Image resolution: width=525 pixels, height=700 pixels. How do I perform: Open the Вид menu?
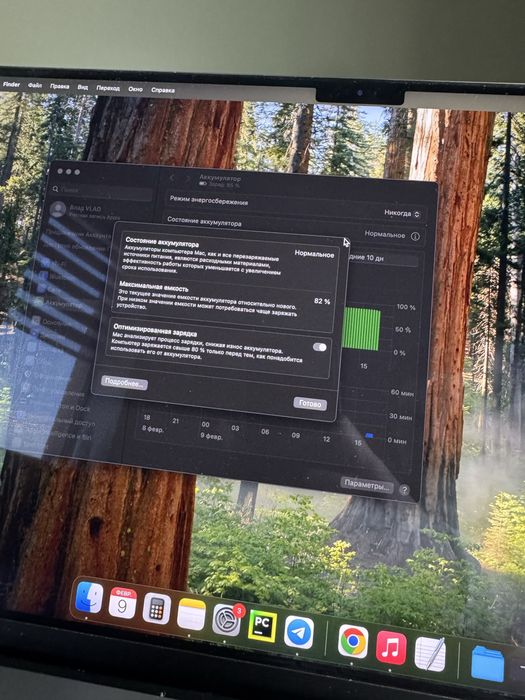83,87
